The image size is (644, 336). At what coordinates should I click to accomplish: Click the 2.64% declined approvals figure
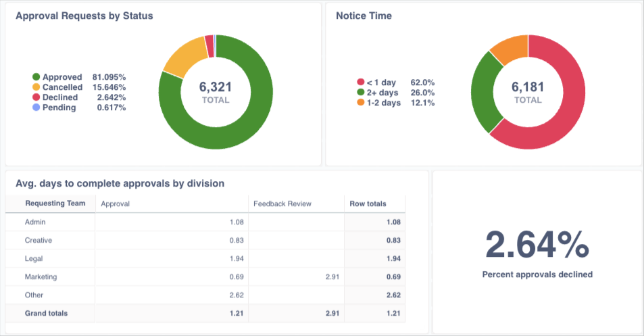pos(537,245)
